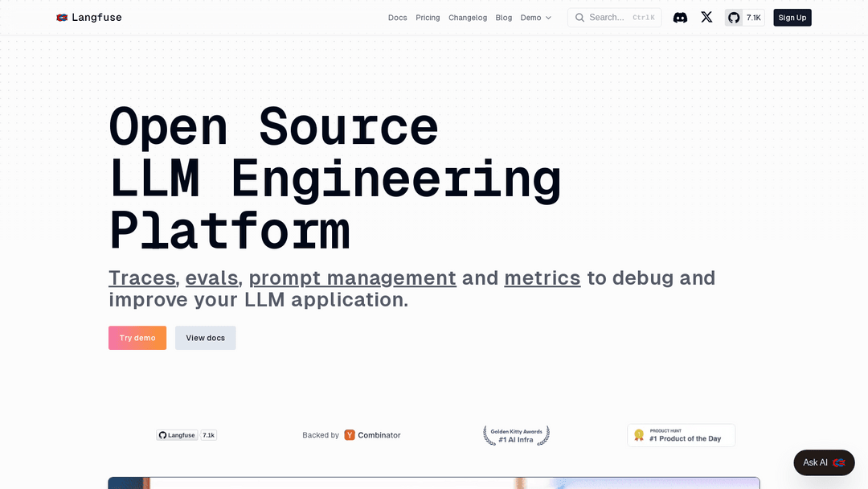
Task: Click the search magnifier icon
Action: click(579, 18)
